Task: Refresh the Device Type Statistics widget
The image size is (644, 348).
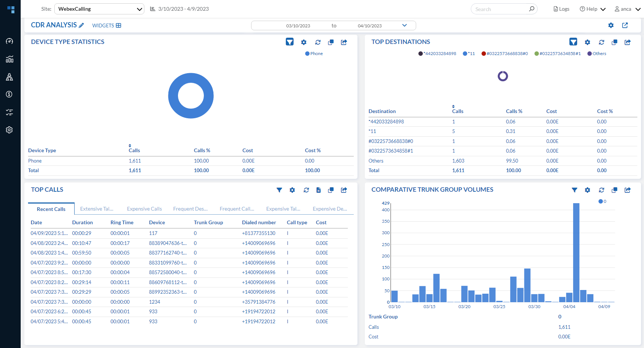Action: (x=318, y=42)
